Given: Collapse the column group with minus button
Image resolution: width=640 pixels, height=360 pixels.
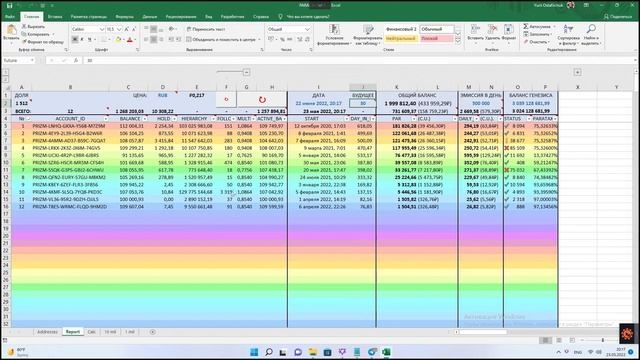Looking at the screenshot, I should click(247, 72).
